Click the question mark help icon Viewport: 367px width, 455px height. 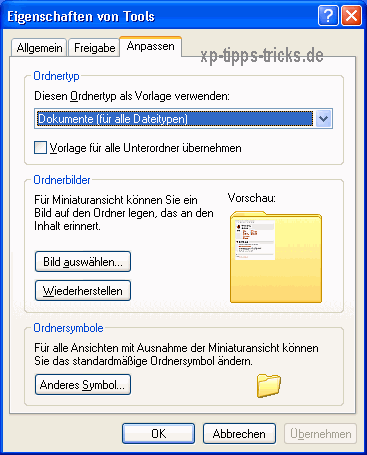pos(328,15)
